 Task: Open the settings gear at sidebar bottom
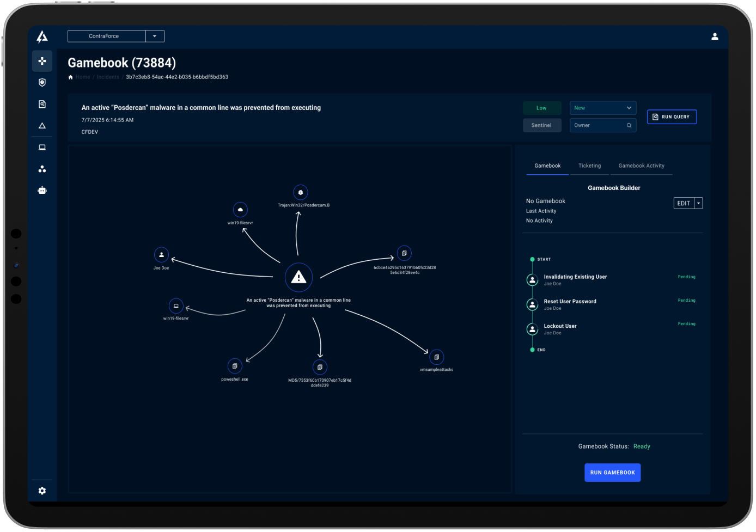point(42,491)
